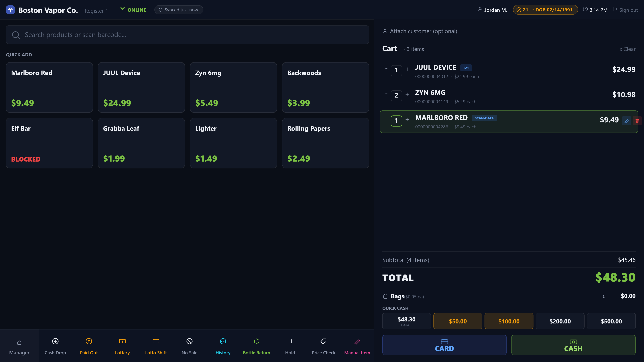This screenshot has width=644, height=362.
Task: Click the Bags shopping bag icon
Action: tap(385, 296)
